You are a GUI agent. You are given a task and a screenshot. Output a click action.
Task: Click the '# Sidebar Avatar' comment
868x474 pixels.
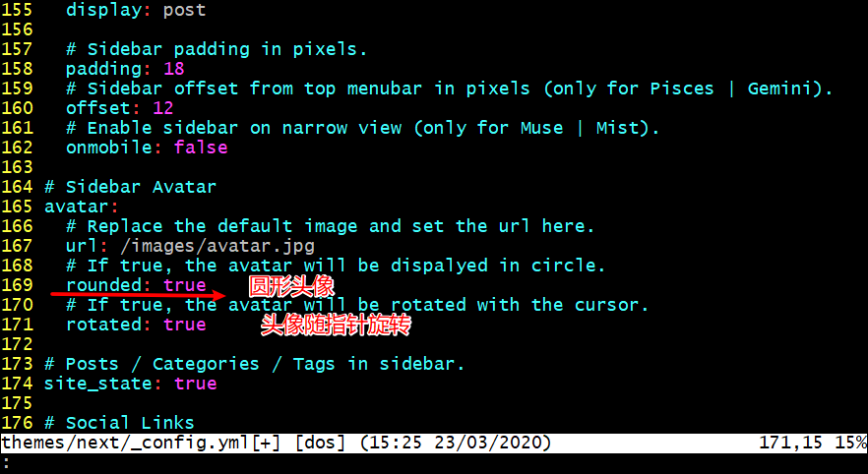click(131, 187)
